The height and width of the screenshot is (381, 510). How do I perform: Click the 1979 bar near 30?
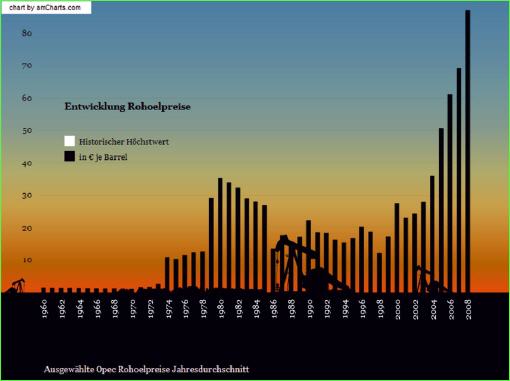click(x=211, y=245)
